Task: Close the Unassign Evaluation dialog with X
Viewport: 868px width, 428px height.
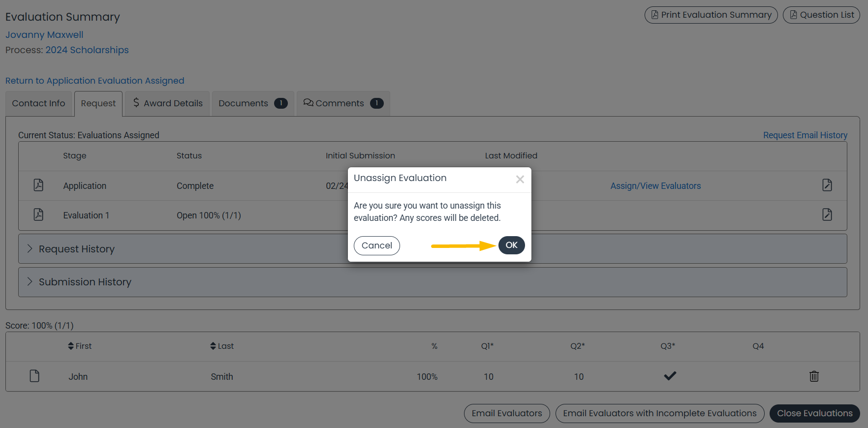Action: [520, 180]
